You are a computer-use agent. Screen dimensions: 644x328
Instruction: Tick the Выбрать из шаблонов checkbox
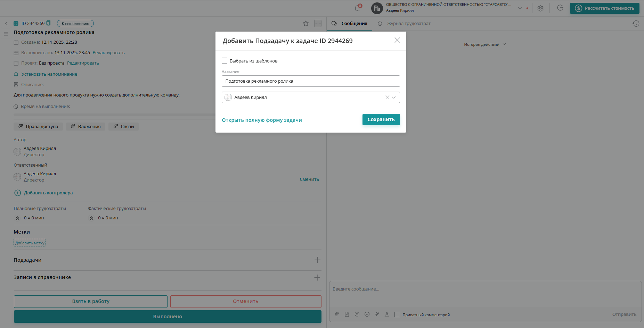click(225, 61)
